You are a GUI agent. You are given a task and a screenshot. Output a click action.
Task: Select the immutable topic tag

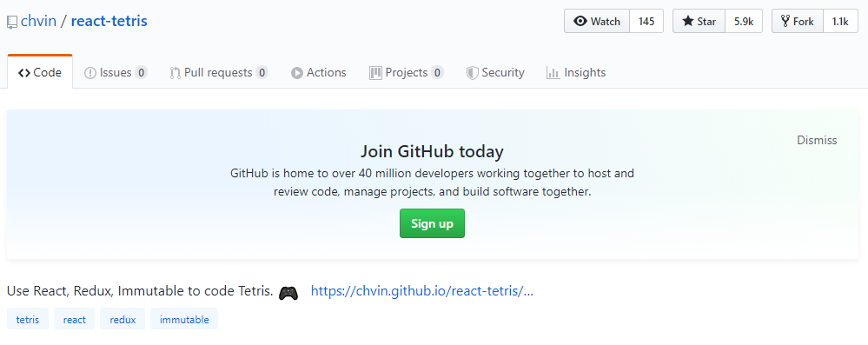[x=184, y=319]
